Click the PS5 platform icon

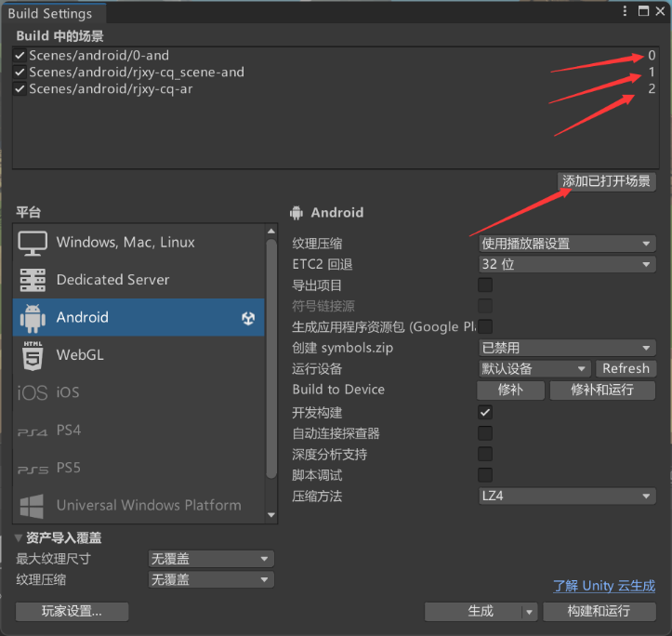point(33,470)
